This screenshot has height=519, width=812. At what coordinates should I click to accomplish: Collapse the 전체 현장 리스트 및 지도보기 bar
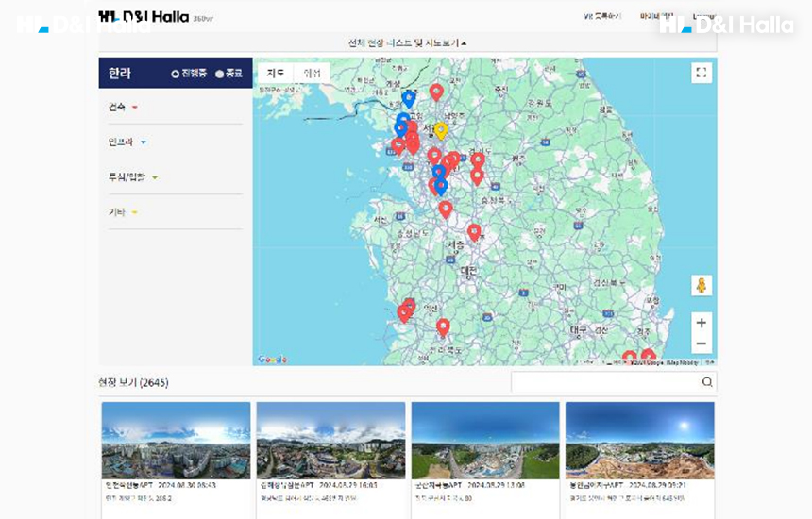tap(407, 42)
